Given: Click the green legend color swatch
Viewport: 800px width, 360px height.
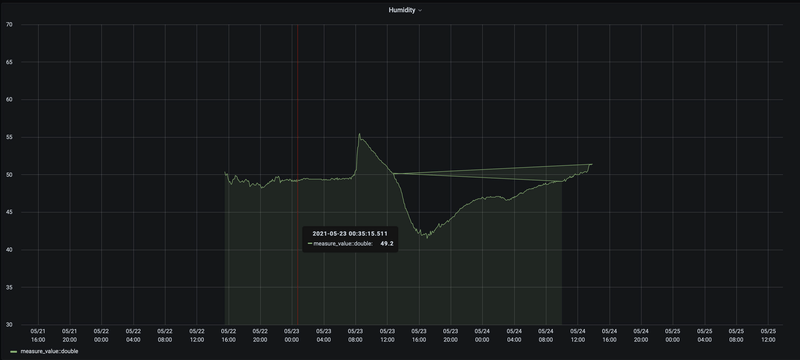Looking at the screenshot, I should 14,351.
